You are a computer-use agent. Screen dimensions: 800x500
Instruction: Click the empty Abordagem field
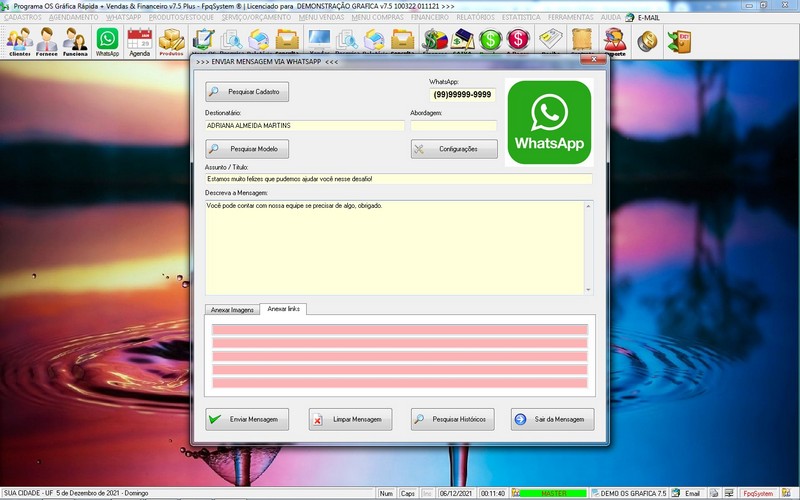point(454,126)
